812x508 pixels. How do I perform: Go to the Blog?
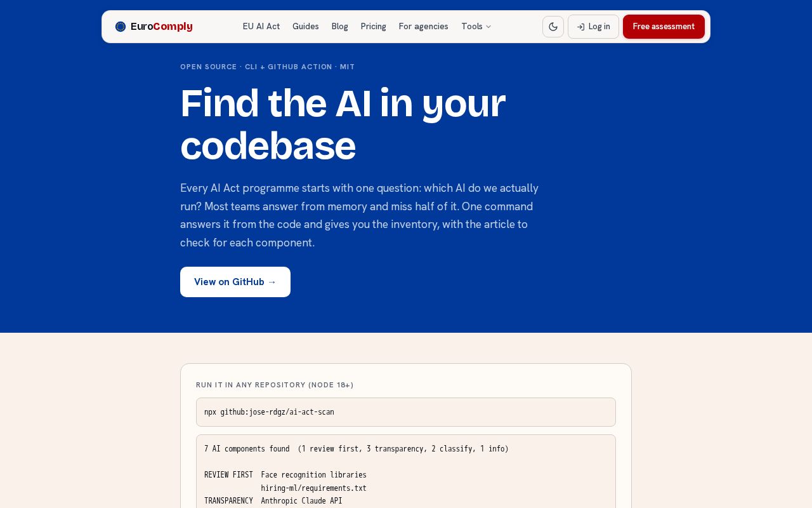click(x=340, y=27)
